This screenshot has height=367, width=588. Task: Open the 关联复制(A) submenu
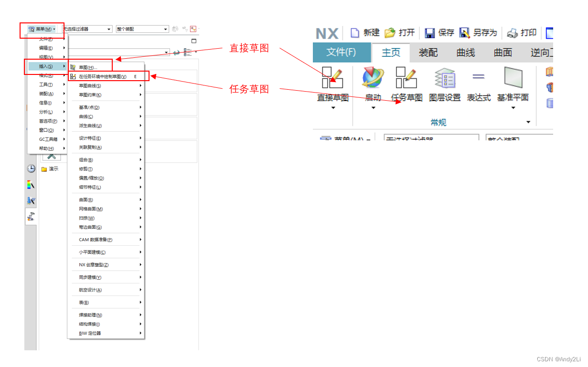(106, 147)
